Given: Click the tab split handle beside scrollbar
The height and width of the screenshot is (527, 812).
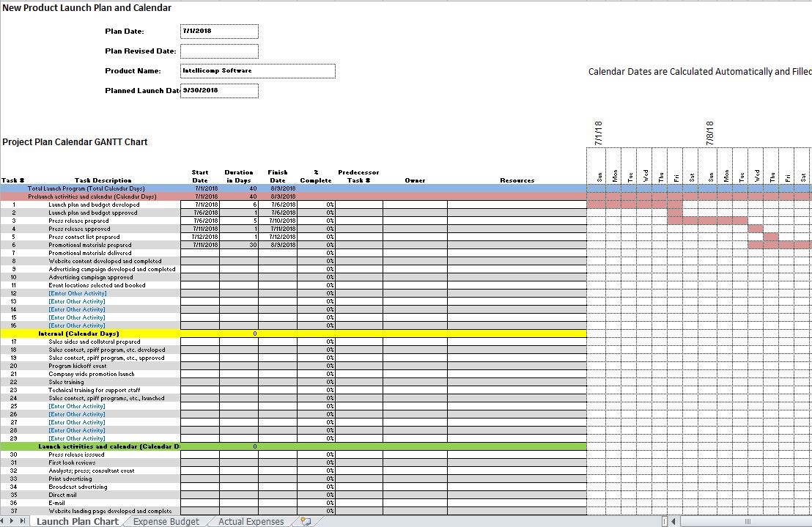Looking at the screenshot, I should (x=665, y=521).
